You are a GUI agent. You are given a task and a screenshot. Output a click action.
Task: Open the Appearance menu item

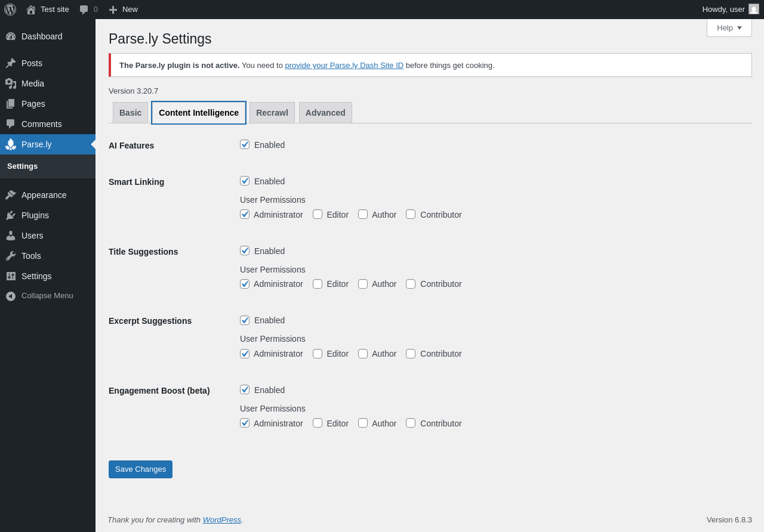click(44, 195)
